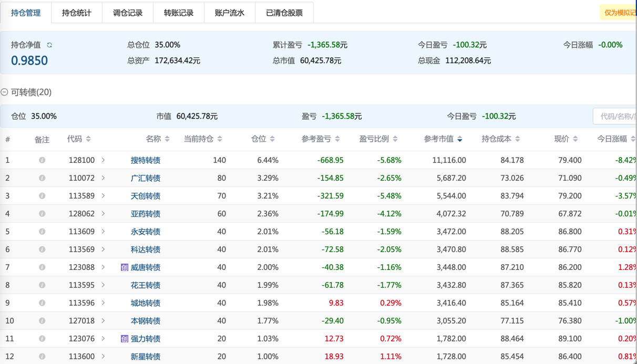
Task: Switch to the 持仓统计 tab
Action: (77, 13)
